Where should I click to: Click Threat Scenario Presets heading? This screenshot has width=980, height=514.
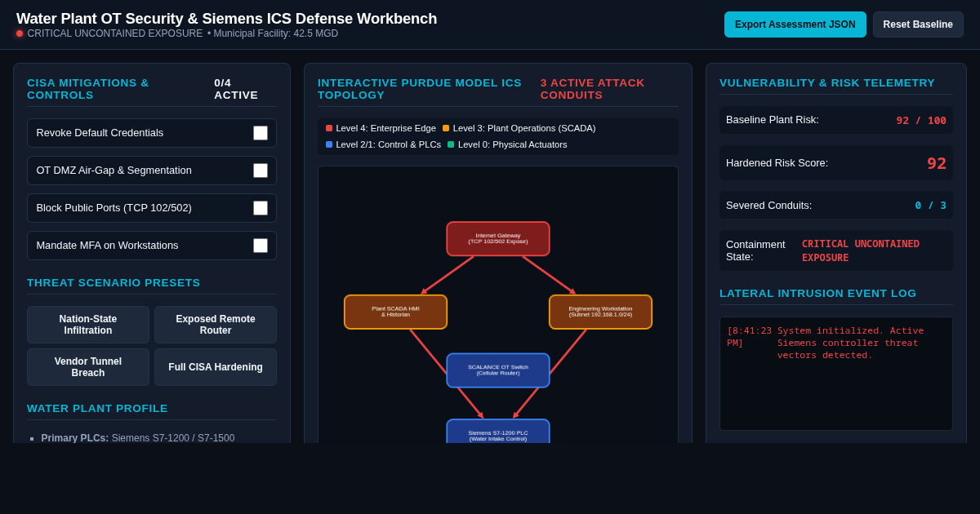[114, 282]
